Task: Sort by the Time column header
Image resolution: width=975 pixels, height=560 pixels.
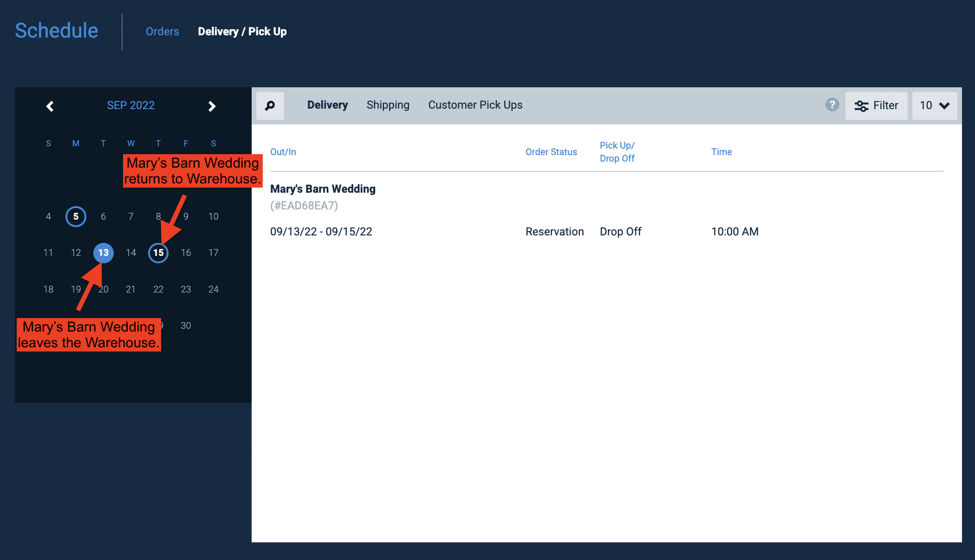Action: point(721,152)
